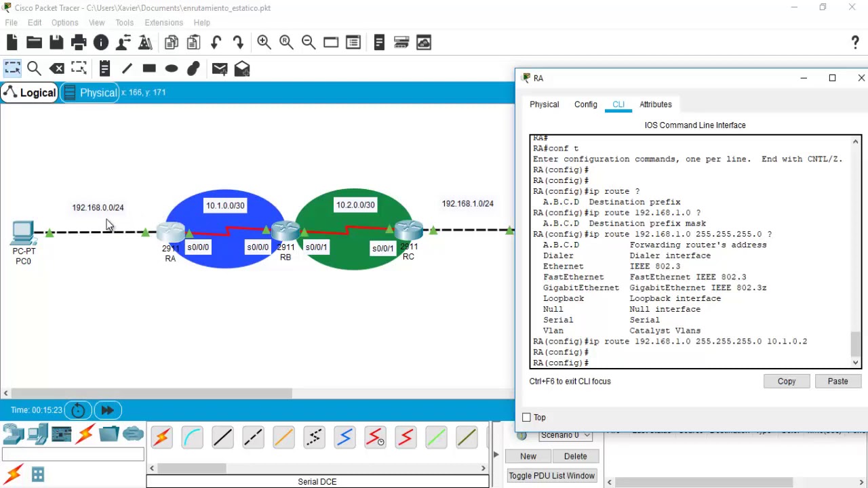Select the End Devices category icon
The width and height of the screenshot is (868, 488).
(x=37, y=433)
